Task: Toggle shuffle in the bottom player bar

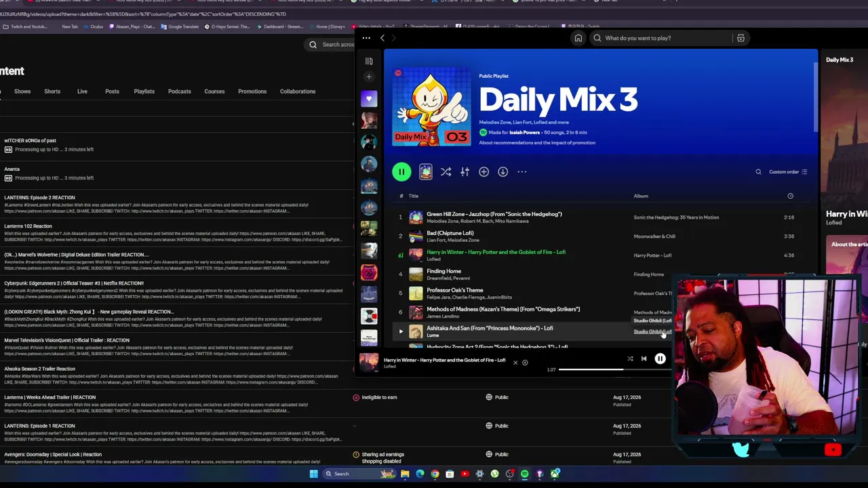Action: click(x=630, y=359)
